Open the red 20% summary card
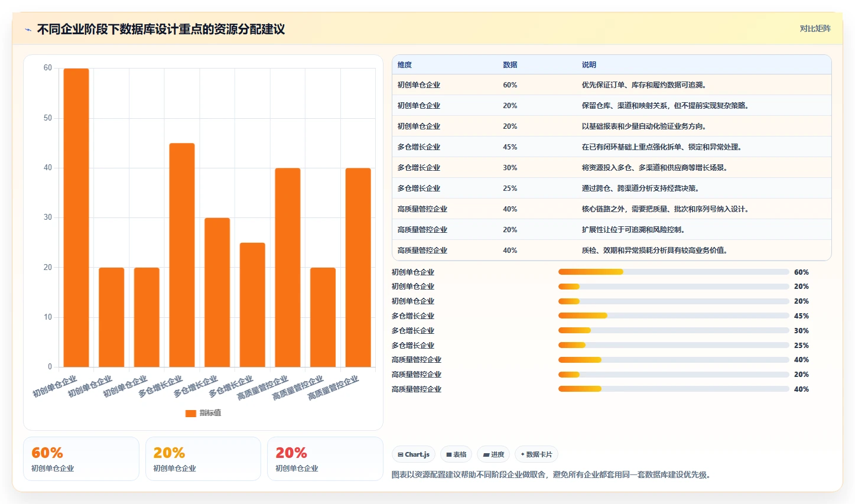This screenshot has height=504, width=855. [x=325, y=459]
